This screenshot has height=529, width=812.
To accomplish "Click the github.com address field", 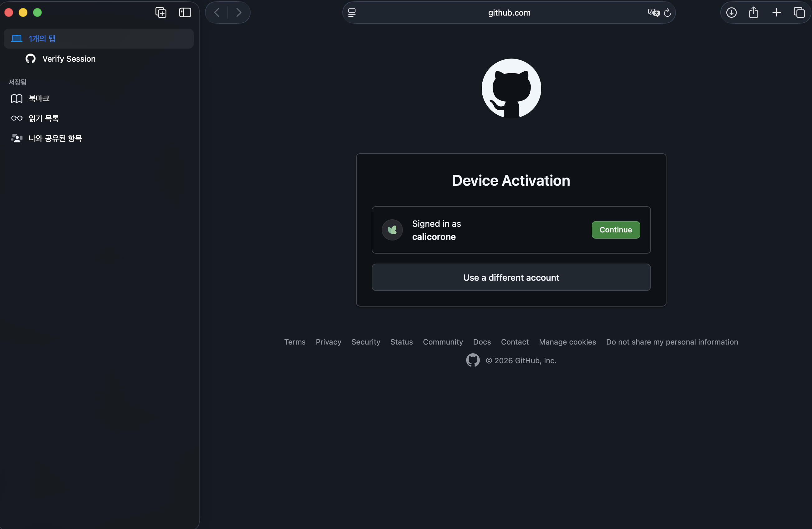I will [509, 13].
